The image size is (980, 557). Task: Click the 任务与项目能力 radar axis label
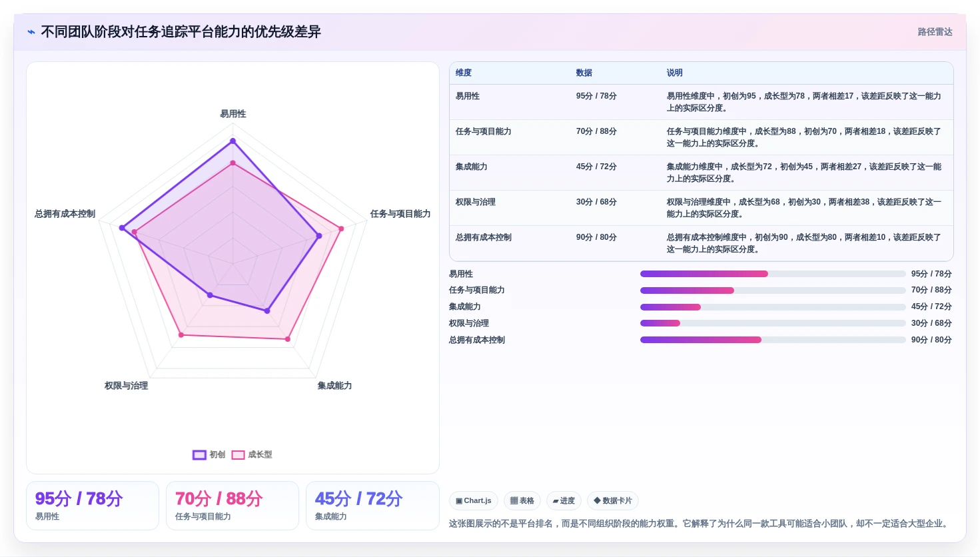point(400,214)
